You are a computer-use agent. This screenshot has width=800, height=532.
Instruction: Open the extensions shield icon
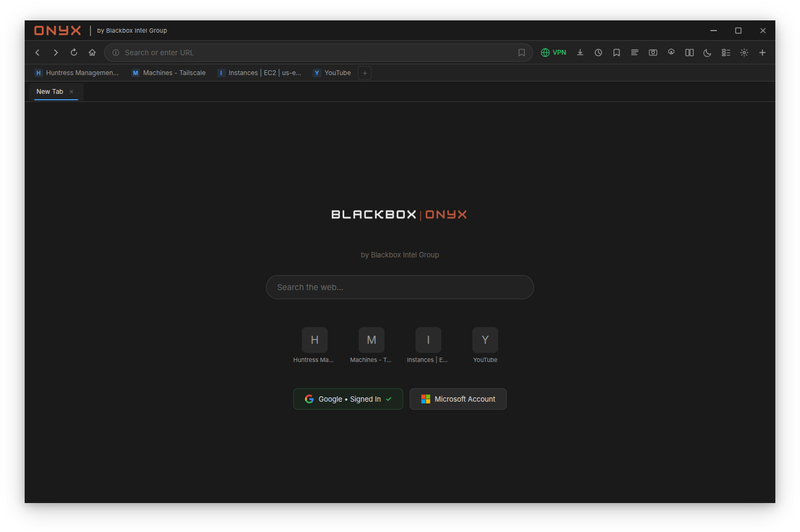coord(671,52)
